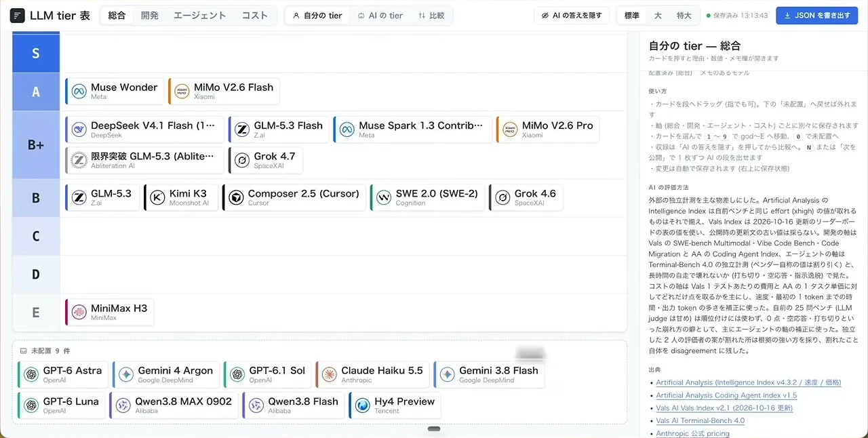Click the Cognition logo on SWE 2.0
Image resolution: width=868 pixels, height=438 pixels.
pyautogui.click(x=384, y=197)
